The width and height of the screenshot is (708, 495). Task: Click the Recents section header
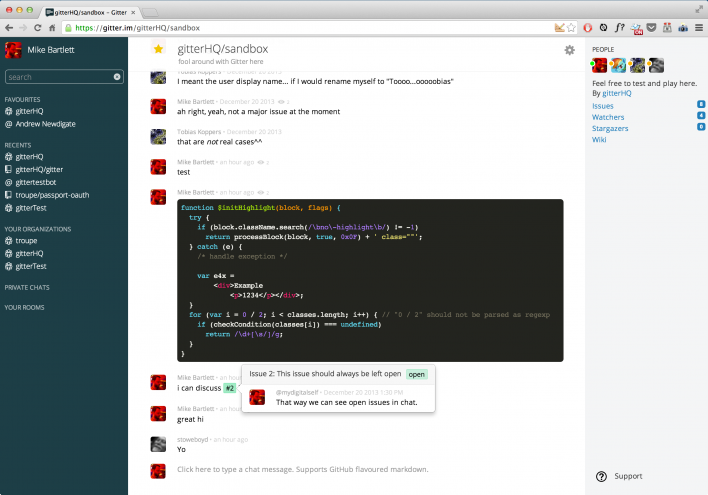[18, 145]
